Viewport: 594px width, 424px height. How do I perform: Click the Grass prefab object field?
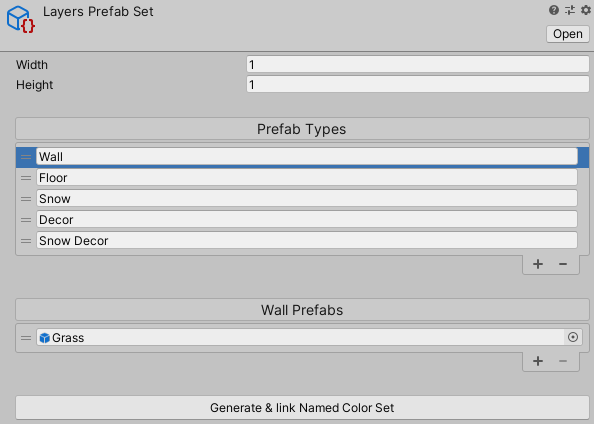(300, 337)
